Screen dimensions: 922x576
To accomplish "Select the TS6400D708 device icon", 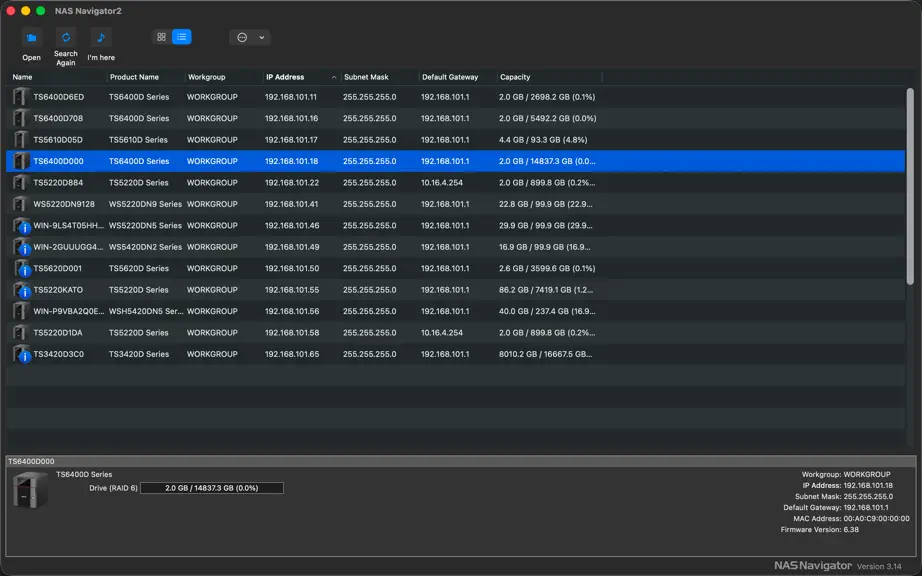I will [21, 118].
